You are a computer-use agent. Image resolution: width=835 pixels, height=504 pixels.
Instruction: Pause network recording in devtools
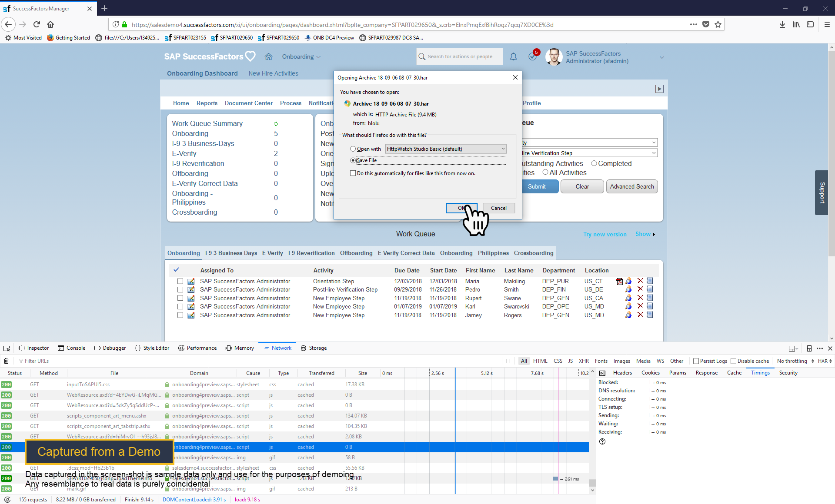[508, 361]
